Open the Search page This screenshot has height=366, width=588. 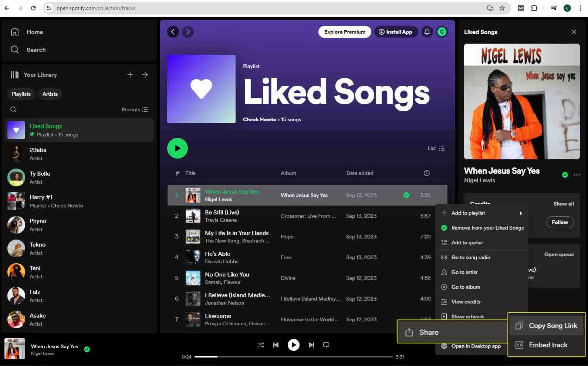point(28,50)
